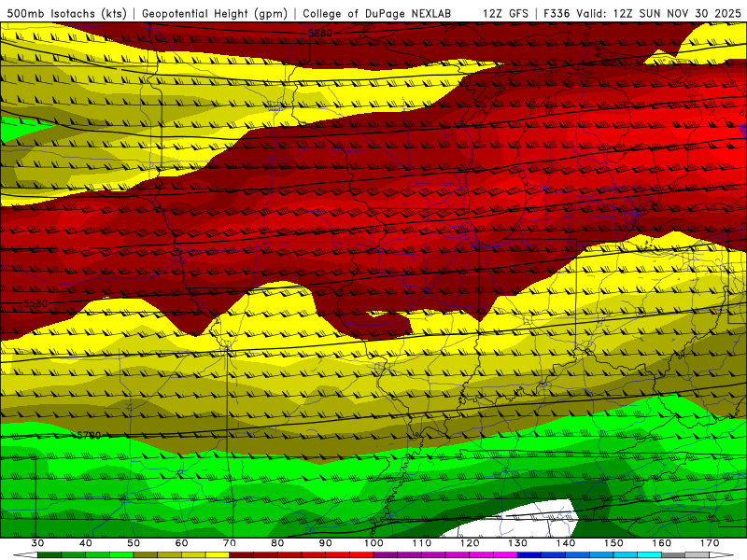Click the legend value 140
The height and width of the screenshot is (560, 747).
tap(566, 543)
